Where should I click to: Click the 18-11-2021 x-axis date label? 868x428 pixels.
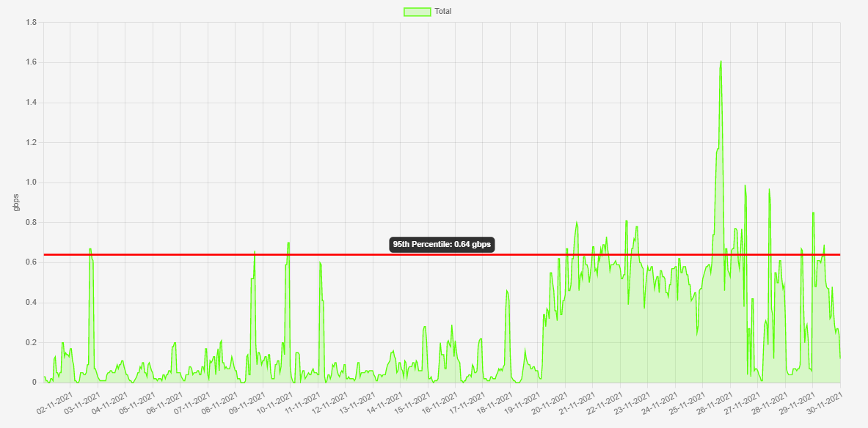(x=496, y=402)
